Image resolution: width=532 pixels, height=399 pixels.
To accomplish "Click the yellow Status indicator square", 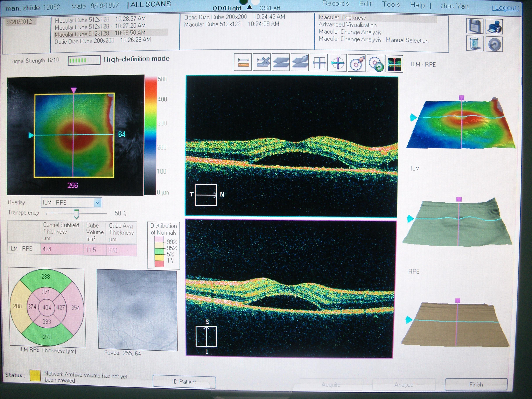I will (35, 376).
